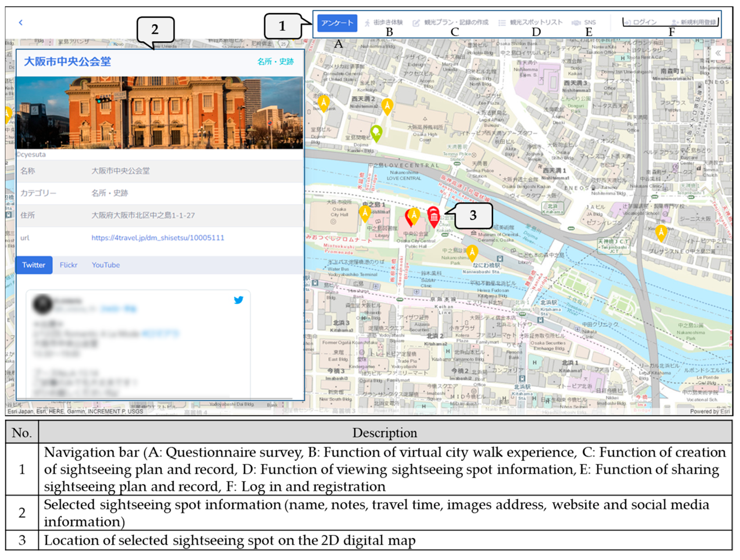Open the 4travel.jp URL link
Image resolution: width=740 pixels, height=560 pixels.
[x=158, y=238]
